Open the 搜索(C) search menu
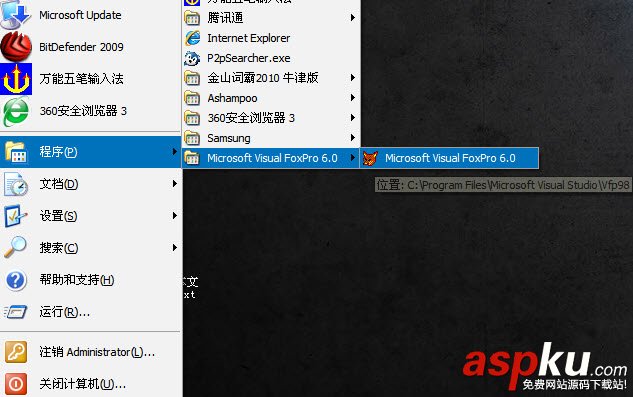The width and height of the screenshot is (633, 397). (90, 248)
